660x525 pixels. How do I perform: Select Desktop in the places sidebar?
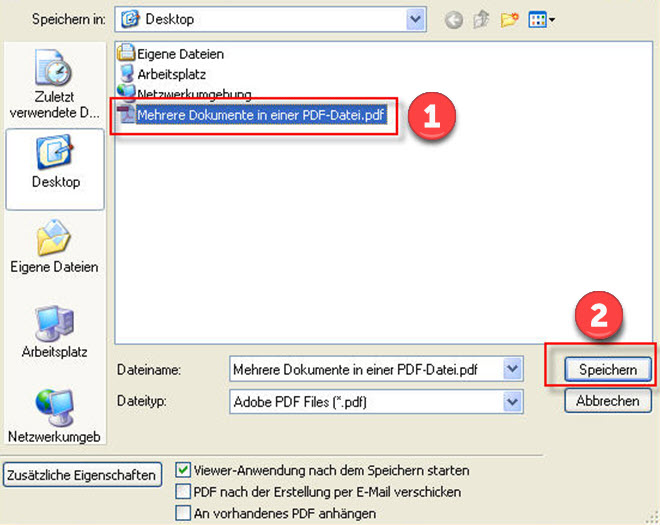coord(55,169)
